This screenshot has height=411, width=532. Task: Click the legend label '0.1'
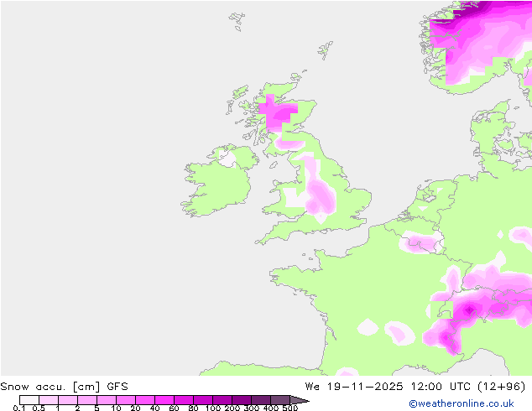tap(19, 408)
